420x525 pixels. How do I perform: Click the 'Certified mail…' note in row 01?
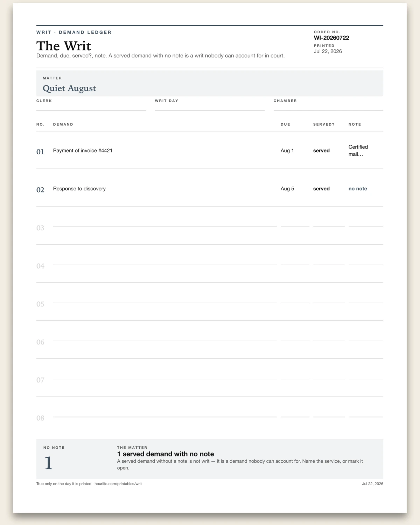click(x=358, y=150)
